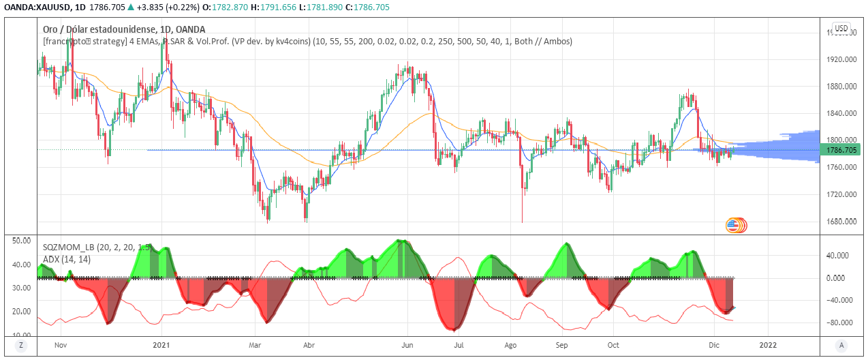Click the Oro / Dólar estadounidense chart title
868x360 pixels.
123,29
